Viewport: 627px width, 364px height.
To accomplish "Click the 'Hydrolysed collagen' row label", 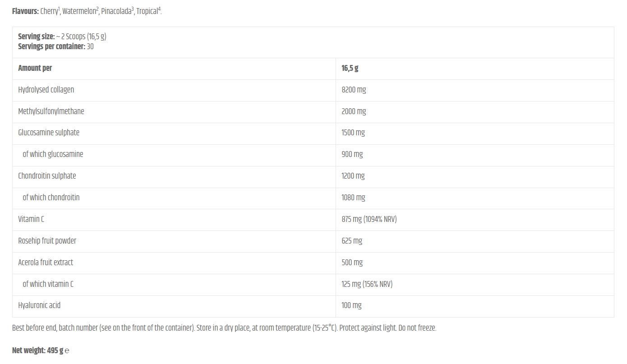I will [46, 90].
